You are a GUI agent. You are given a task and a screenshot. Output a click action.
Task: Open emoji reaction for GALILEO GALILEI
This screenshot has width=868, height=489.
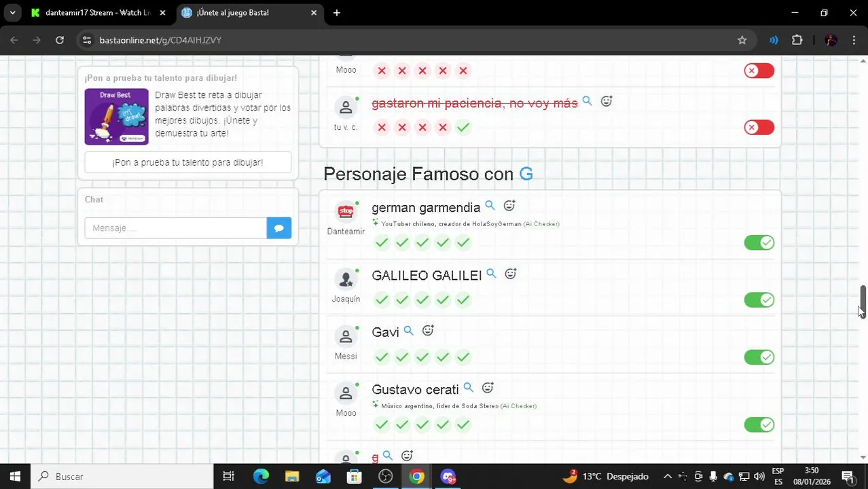click(511, 274)
